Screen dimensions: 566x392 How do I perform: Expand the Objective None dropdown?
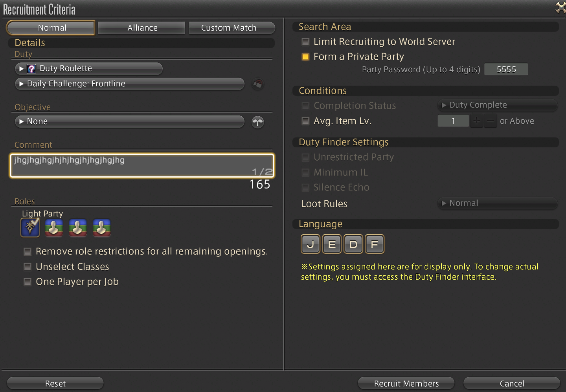point(130,122)
